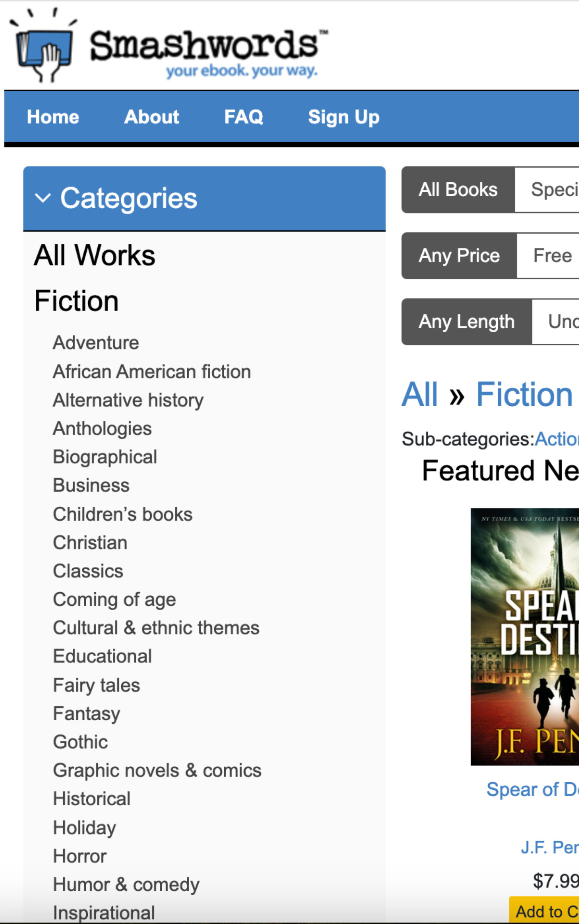Expand the Any Length filter options
Image resolution: width=579 pixels, height=924 pixels.
[466, 322]
